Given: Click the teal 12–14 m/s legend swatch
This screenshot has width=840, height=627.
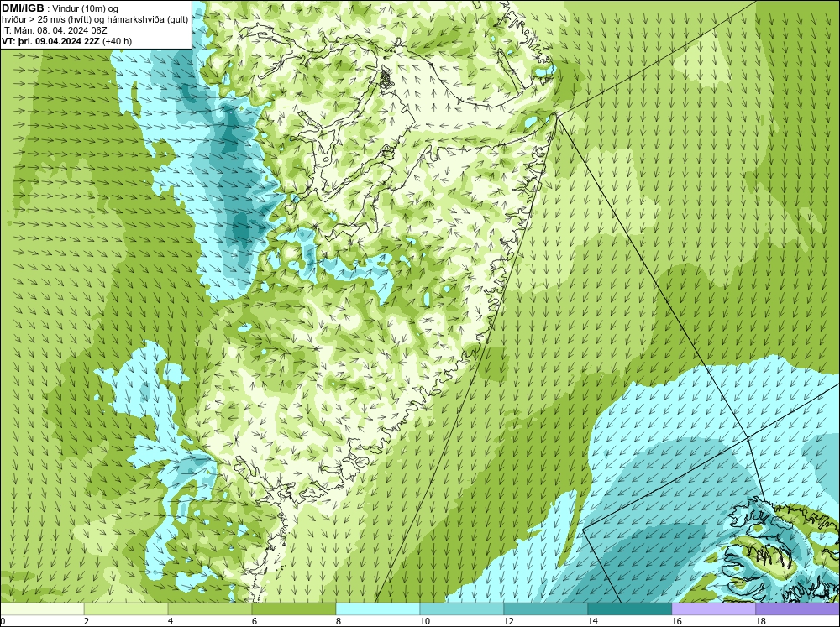Looking at the screenshot, I should 545,609.
